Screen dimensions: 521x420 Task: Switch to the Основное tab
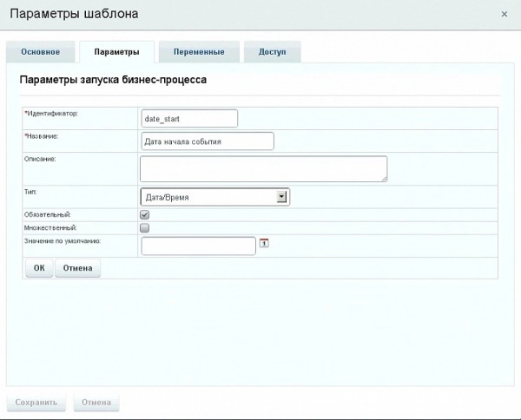(40, 52)
